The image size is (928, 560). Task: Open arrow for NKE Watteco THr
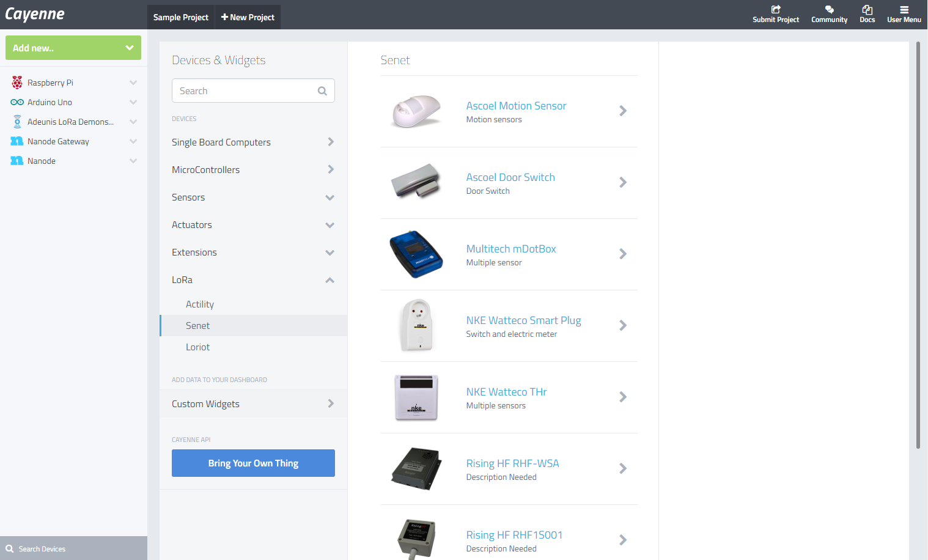(x=623, y=397)
